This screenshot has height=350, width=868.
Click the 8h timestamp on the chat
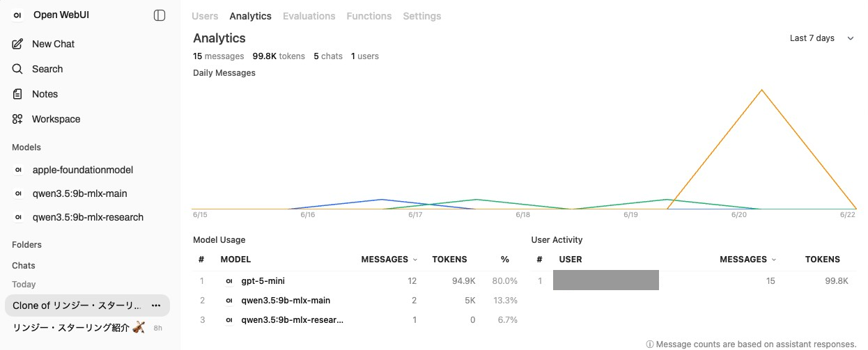[x=158, y=328]
